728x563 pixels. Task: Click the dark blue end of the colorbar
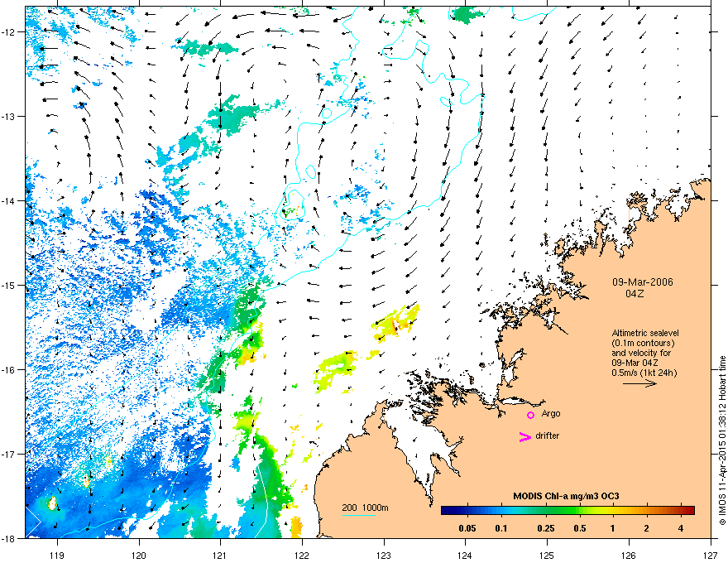pos(447,511)
